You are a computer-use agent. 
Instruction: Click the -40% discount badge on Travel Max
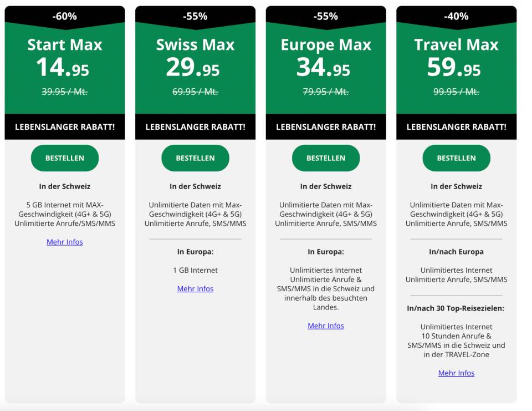pos(457,16)
